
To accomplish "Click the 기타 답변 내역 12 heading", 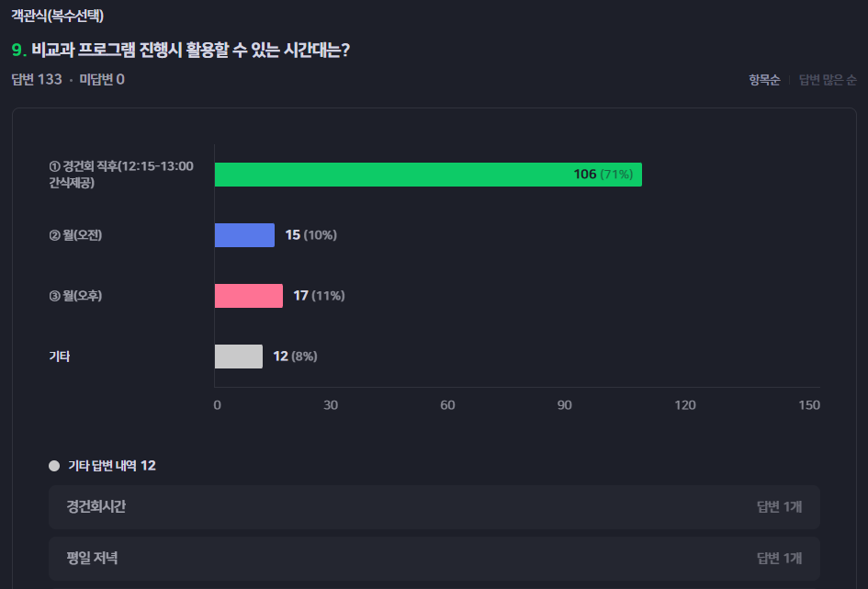I will click(x=112, y=466).
